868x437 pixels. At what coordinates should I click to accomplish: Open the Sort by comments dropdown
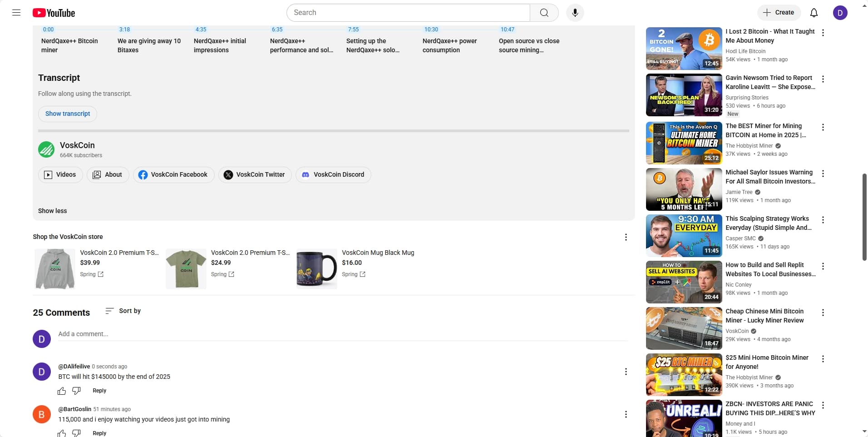[x=123, y=311]
